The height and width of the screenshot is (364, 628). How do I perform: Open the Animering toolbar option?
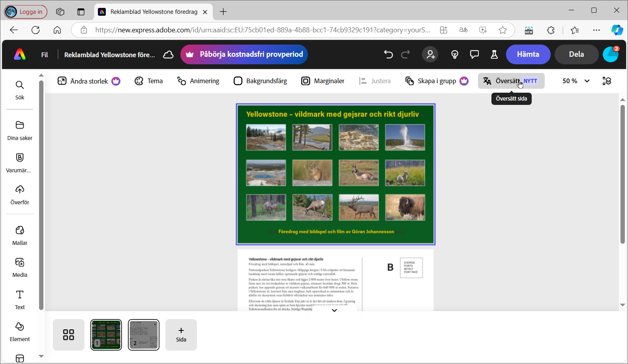pyautogui.click(x=198, y=81)
